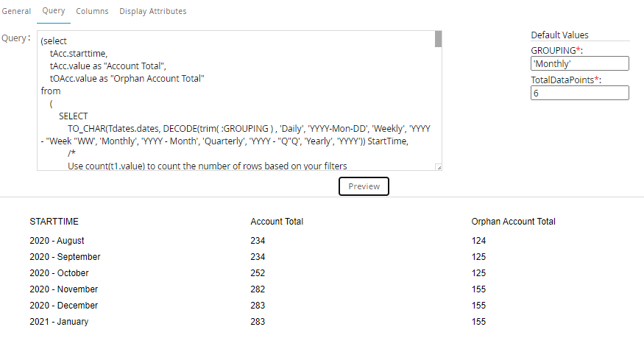This screenshot has width=644, height=338.
Task: Grab the query box resize handle
Action: click(x=439, y=168)
